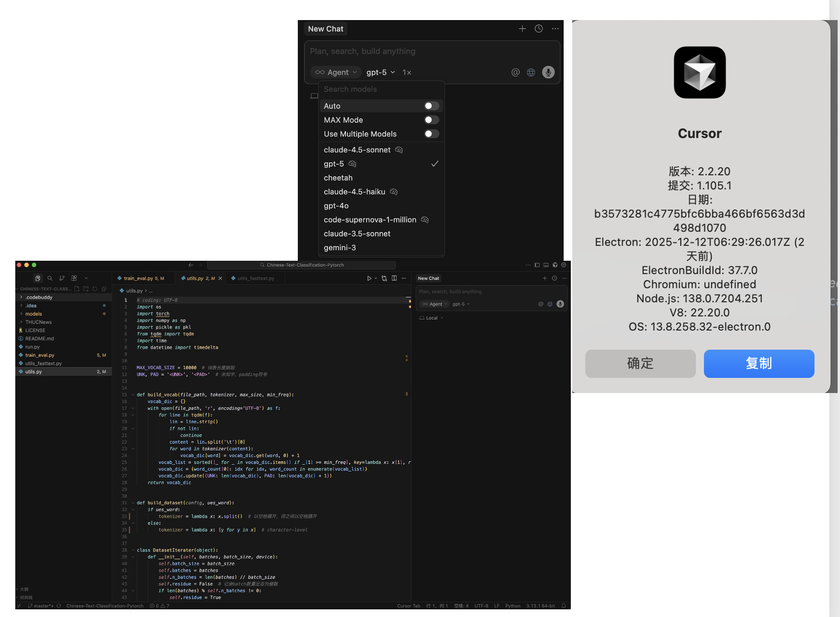Viewport: 840px width, 617px height.
Task: Toggle the MAX Mode switch
Action: coord(431,120)
